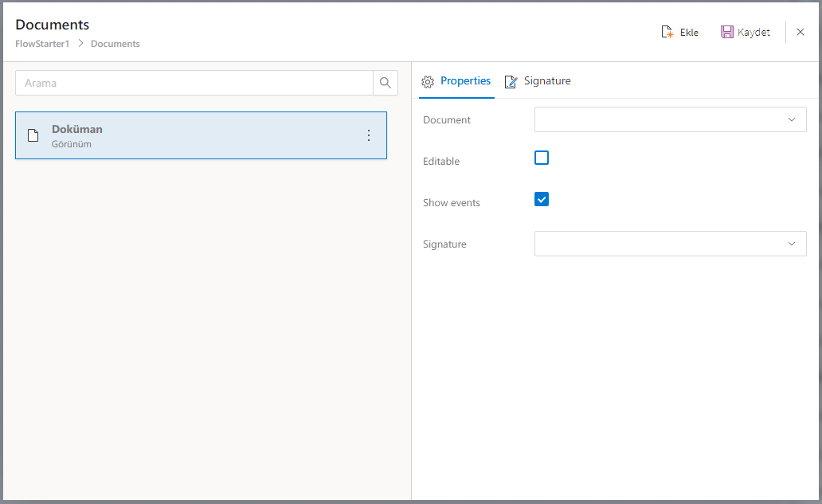Click the Ekle button label
The width and height of the screenshot is (822, 504).
[689, 33]
